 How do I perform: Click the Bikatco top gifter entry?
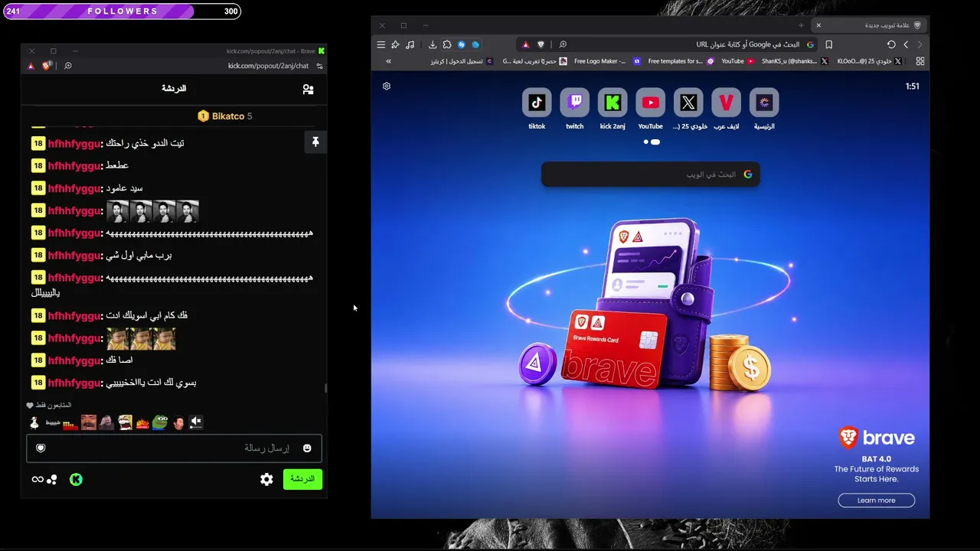(224, 116)
